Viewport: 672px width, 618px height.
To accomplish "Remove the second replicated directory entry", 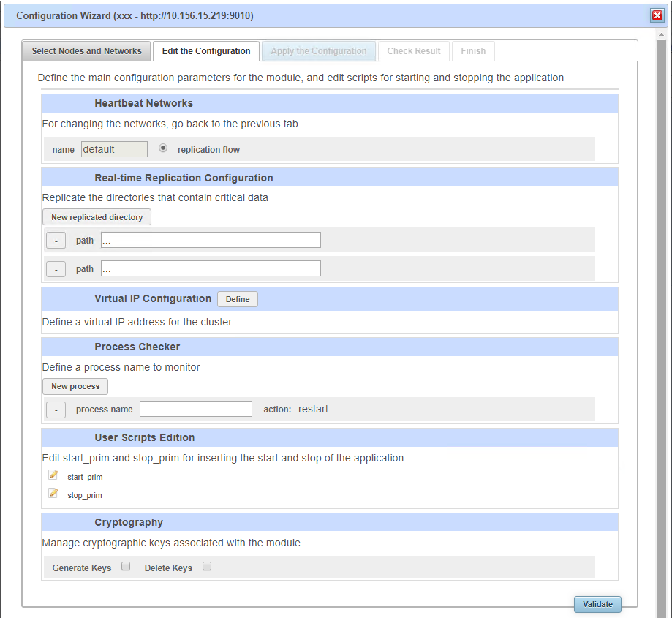I will tap(56, 268).
